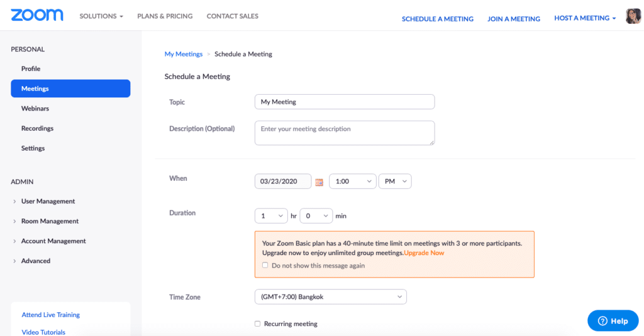Check 'Do not show this message again'
This screenshot has width=644, height=336.
click(x=265, y=266)
